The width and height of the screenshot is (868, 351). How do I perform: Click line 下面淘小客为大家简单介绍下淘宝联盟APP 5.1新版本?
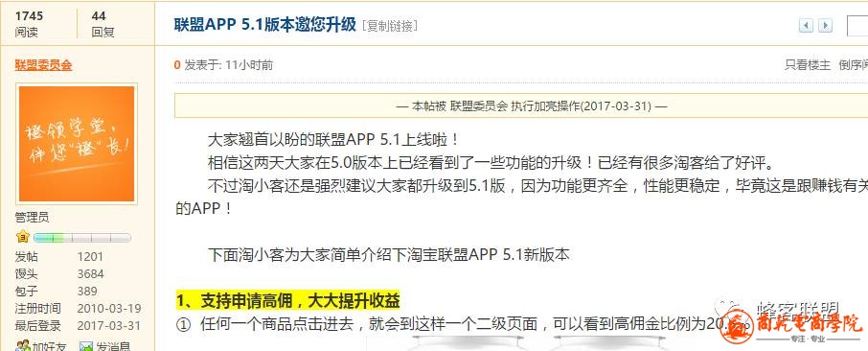pyautogui.click(x=389, y=254)
